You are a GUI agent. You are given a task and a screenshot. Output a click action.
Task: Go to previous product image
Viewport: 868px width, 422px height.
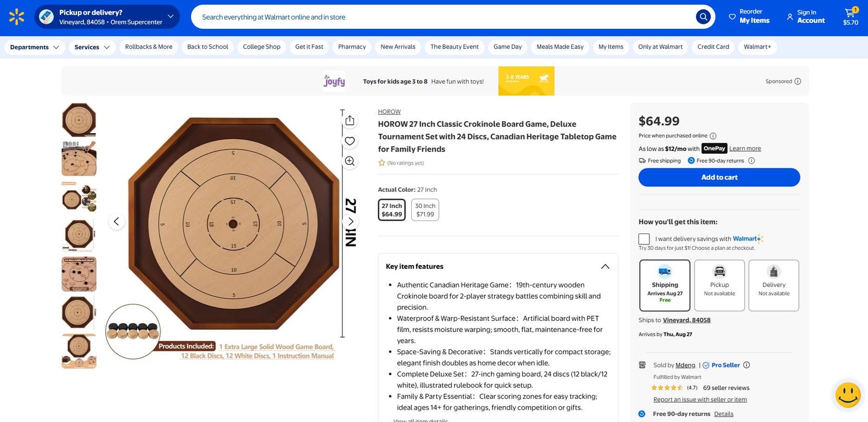tap(117, 222)
